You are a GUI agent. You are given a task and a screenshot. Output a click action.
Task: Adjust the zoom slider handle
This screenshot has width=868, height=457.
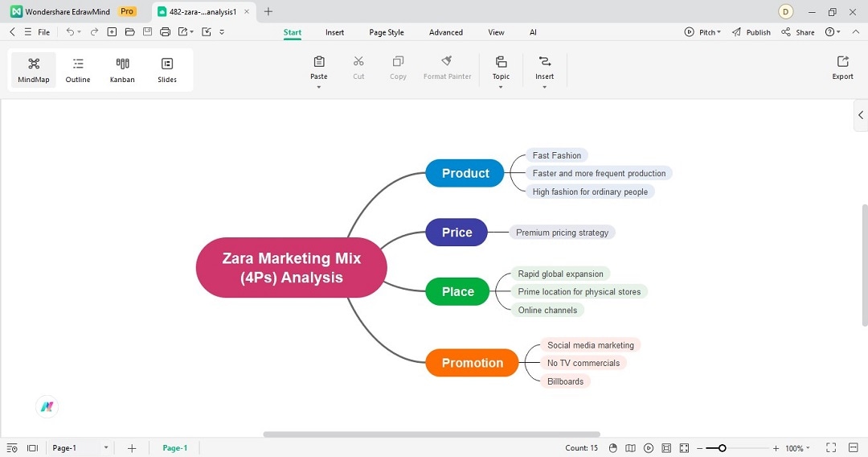[722, 448]
